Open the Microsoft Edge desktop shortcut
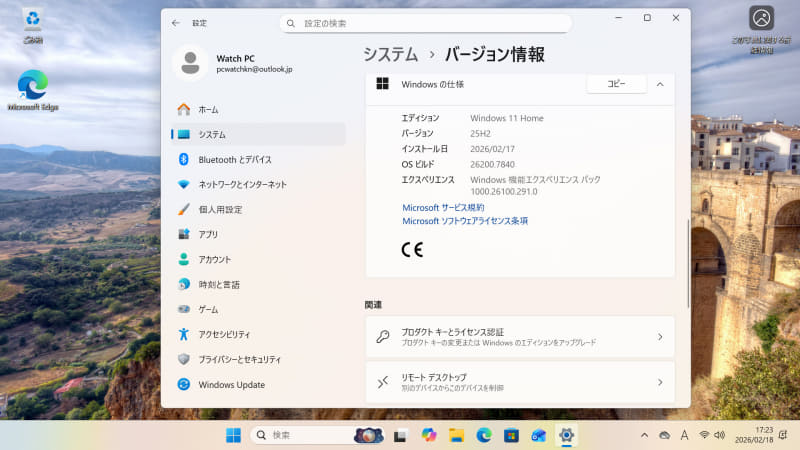Viewport: 800px width, 450px height. pos(33,90)
